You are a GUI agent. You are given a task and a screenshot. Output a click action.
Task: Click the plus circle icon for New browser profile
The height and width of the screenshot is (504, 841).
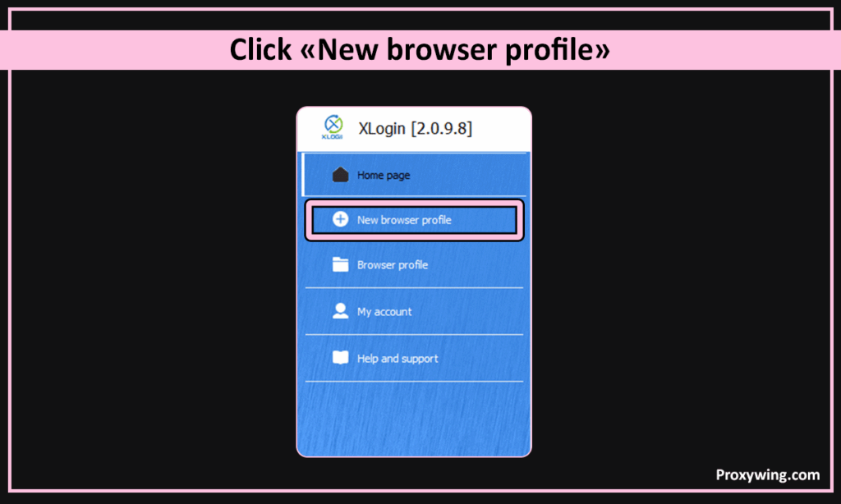pos(340,219)
